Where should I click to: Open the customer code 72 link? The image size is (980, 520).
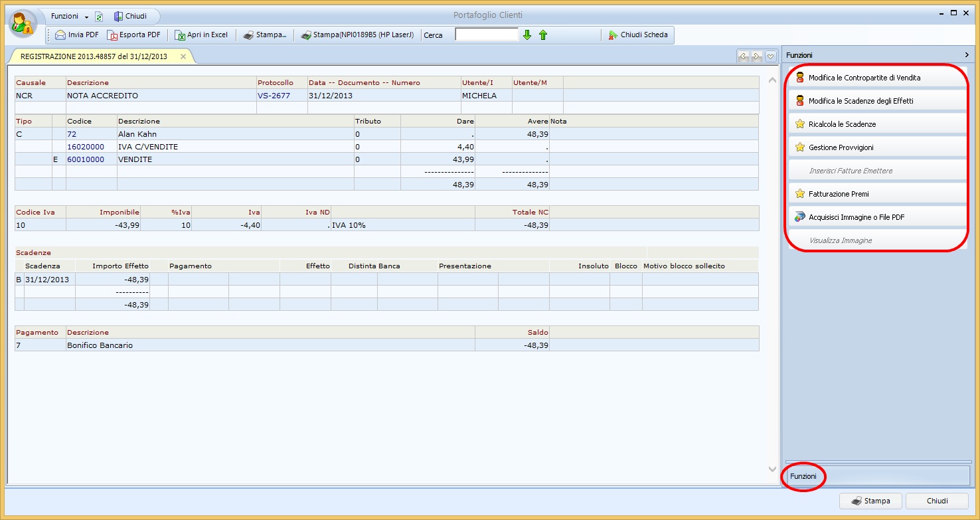point(72,134)
